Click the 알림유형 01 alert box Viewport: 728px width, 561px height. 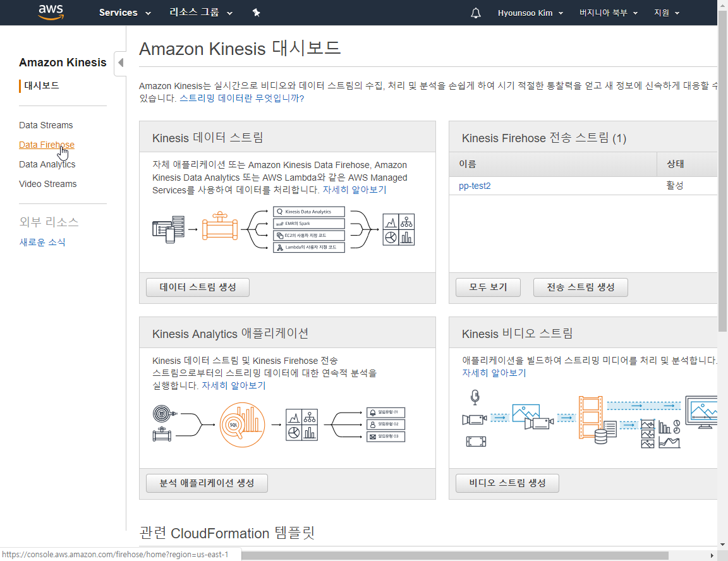pyautogui.click(x=386, y=412)
